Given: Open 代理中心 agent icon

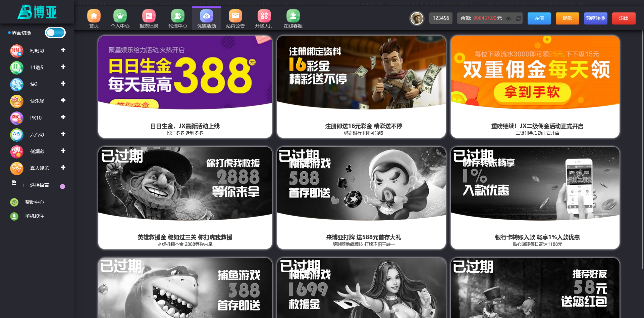Looking at the screenshot, I should point(178,16).
